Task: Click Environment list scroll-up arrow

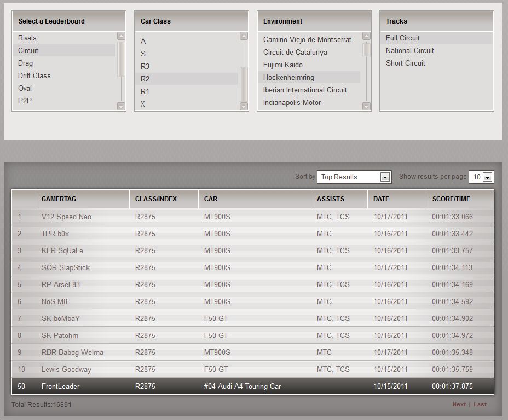Action: tap(366, 37)
